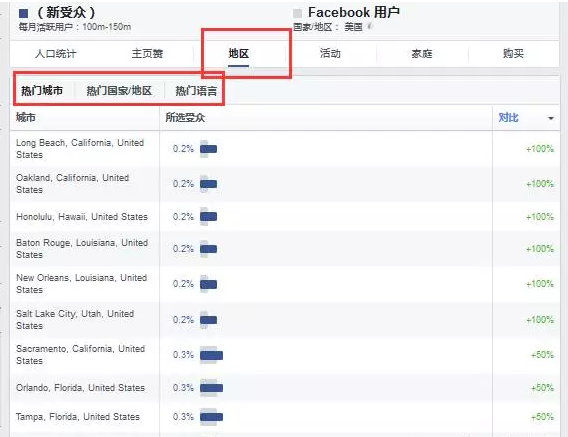Click the 每月活跃用户 100m-150m text
Viewport: 568px width, 437px height.
75,27
